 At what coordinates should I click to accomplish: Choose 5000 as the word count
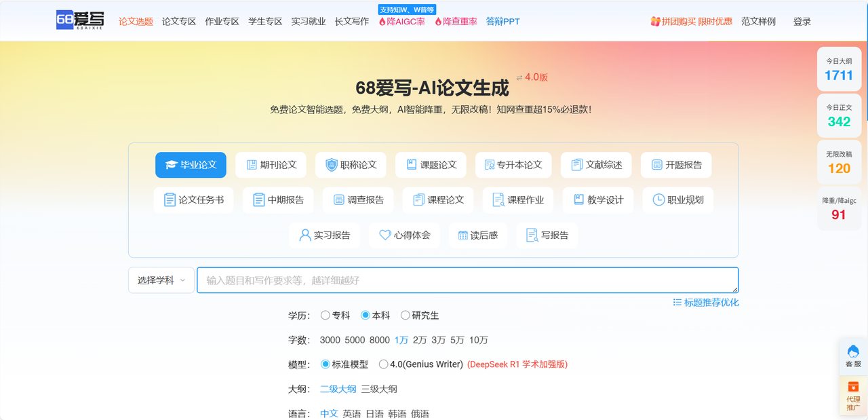[355, 340]
